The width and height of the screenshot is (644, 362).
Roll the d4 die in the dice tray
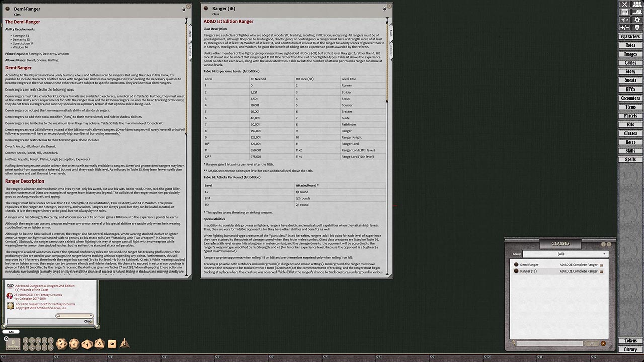[x=125, y=344]
